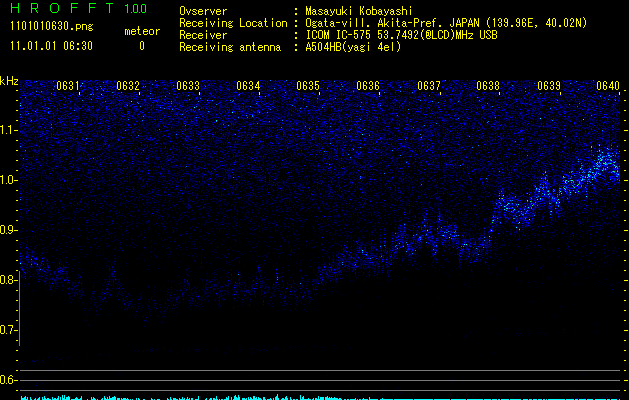This screenshot has width=629, height=400.
Task: Click observer name Masayuki Kobayashi
Action: (359, 11)
